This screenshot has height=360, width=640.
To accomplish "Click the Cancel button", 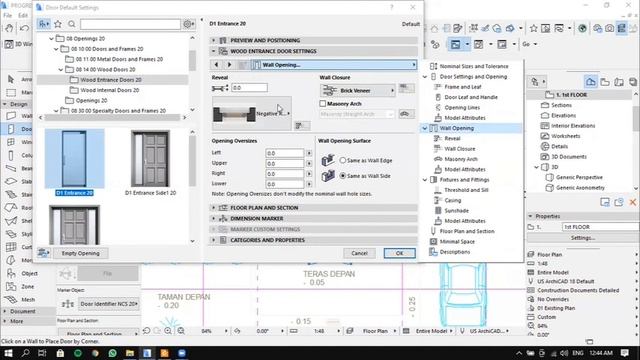I will [x=359, y=253].
